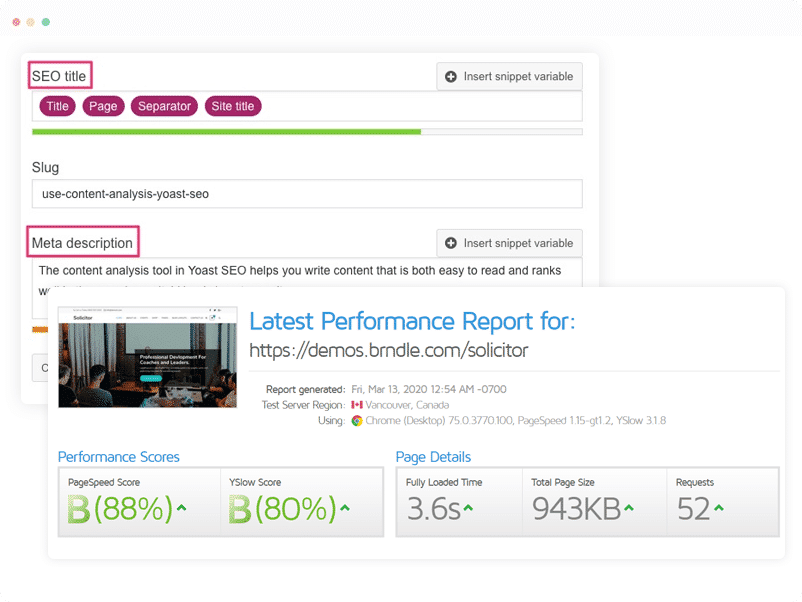Click the Separator snippet variable tag

point(164,106)
